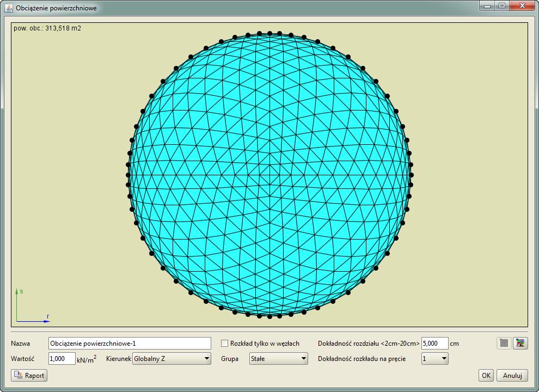Focus the Nazwa name field
Viewport: 539px width, 392px height.
130,343
